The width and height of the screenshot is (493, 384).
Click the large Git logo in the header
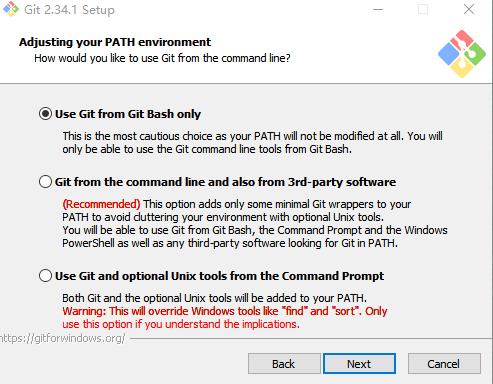(462, 54)
